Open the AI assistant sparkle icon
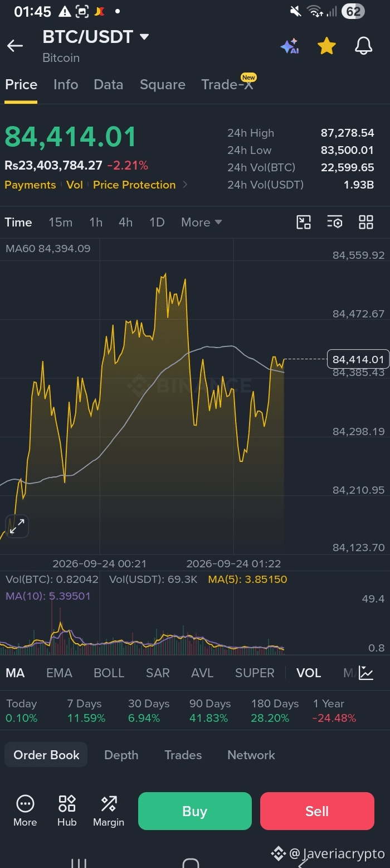The width and height of the screenshot is (390, 868). [x=290, y=46]
